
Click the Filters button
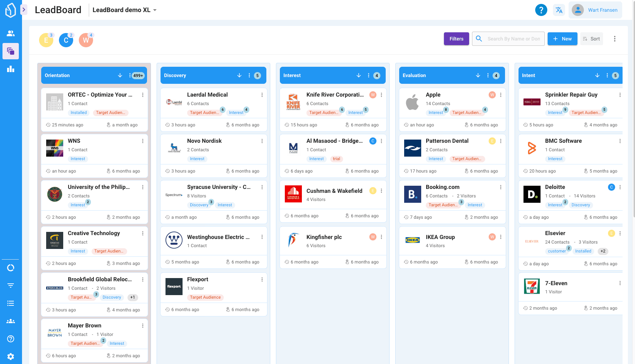[456, 39]
